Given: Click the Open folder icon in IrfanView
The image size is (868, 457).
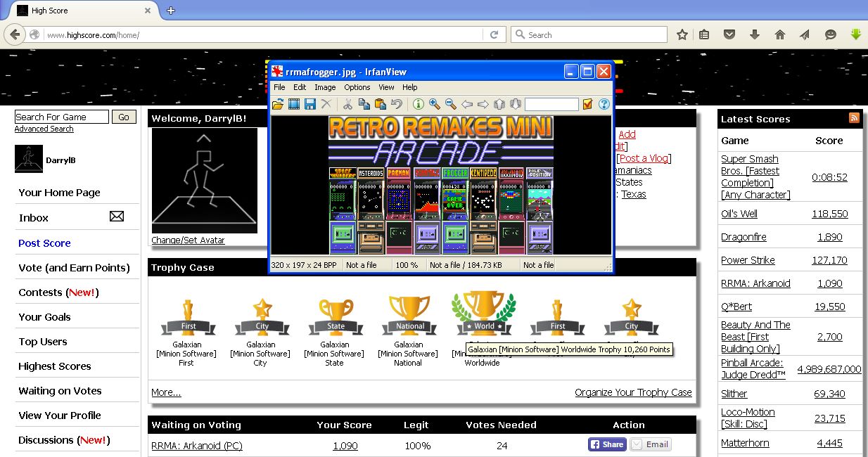Looking at the screenshot, I should click(278, 104).
